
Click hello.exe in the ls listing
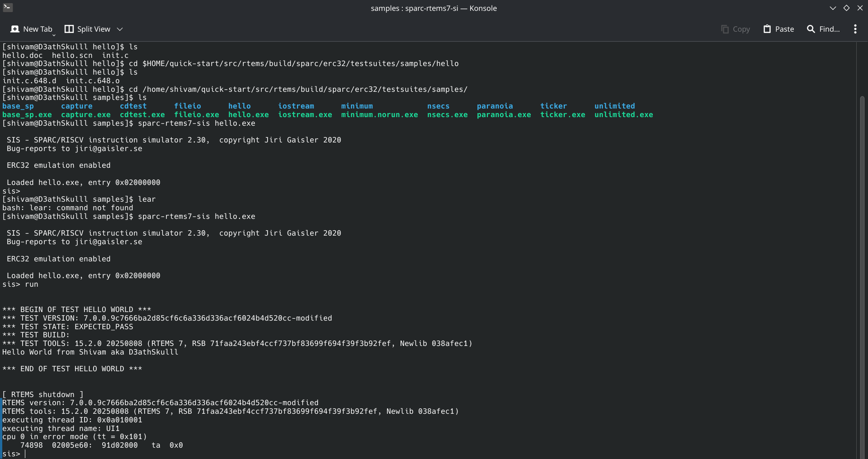coord(248,115)
